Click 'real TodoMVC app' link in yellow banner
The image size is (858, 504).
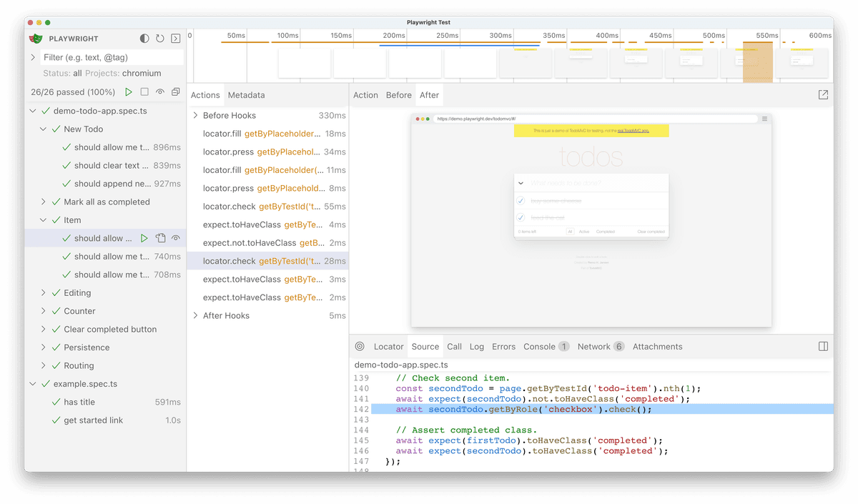point(633,131)
